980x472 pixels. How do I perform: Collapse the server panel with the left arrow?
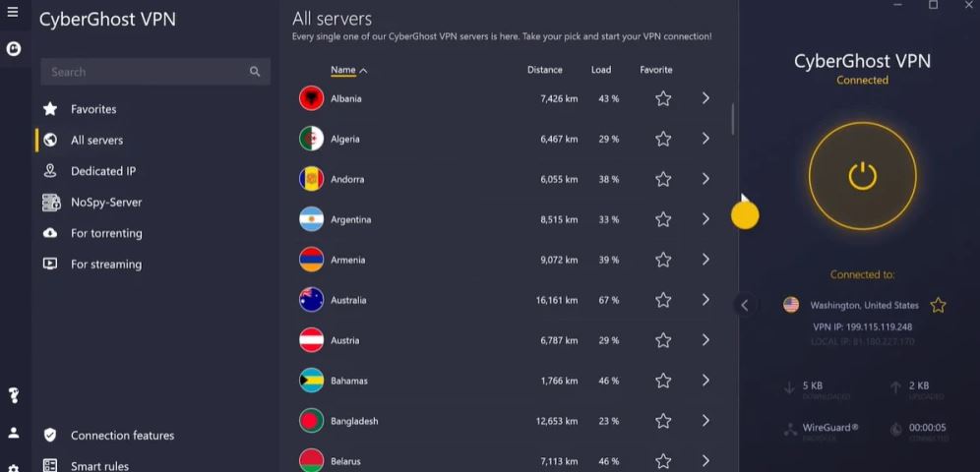tap(745, 305)
